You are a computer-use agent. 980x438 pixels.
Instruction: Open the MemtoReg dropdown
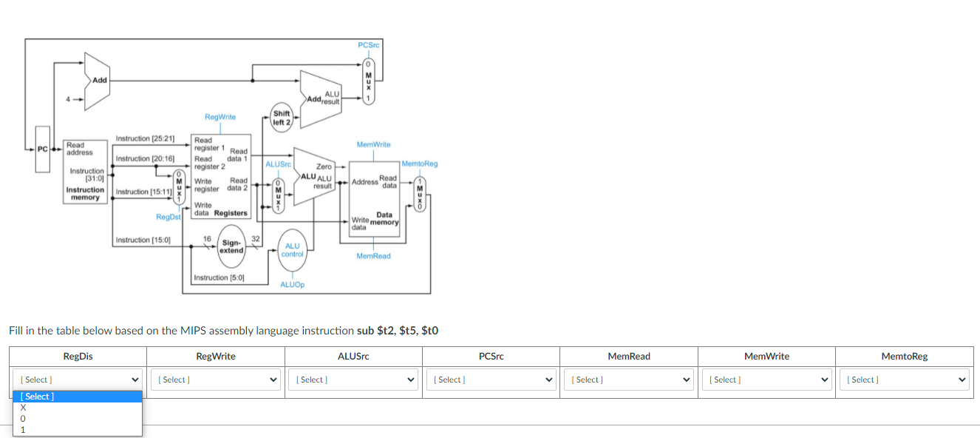click(905, 379)
